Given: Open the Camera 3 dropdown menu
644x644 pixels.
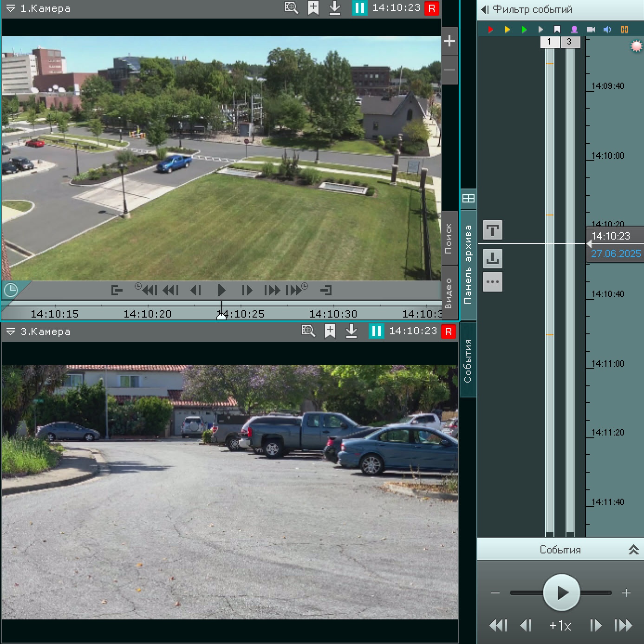Looking at the screenshot, I should coord(10,332).
